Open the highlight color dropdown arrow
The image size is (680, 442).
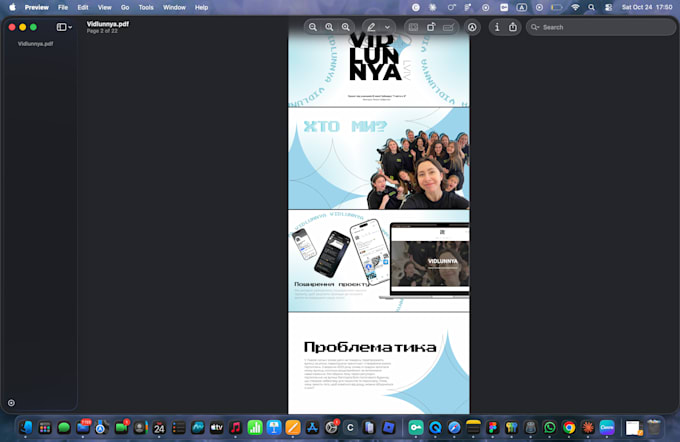click(387, 27)
